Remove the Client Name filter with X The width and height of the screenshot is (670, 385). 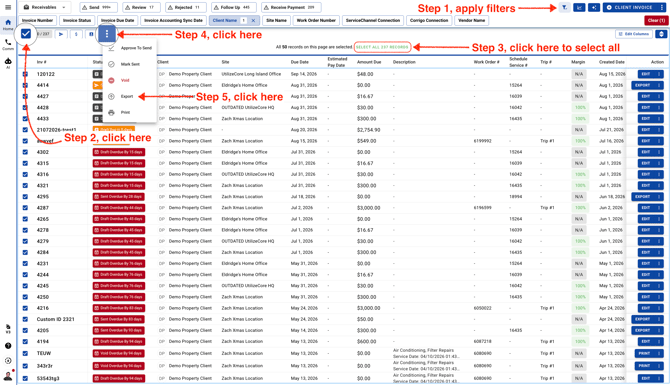pos(253,20)
